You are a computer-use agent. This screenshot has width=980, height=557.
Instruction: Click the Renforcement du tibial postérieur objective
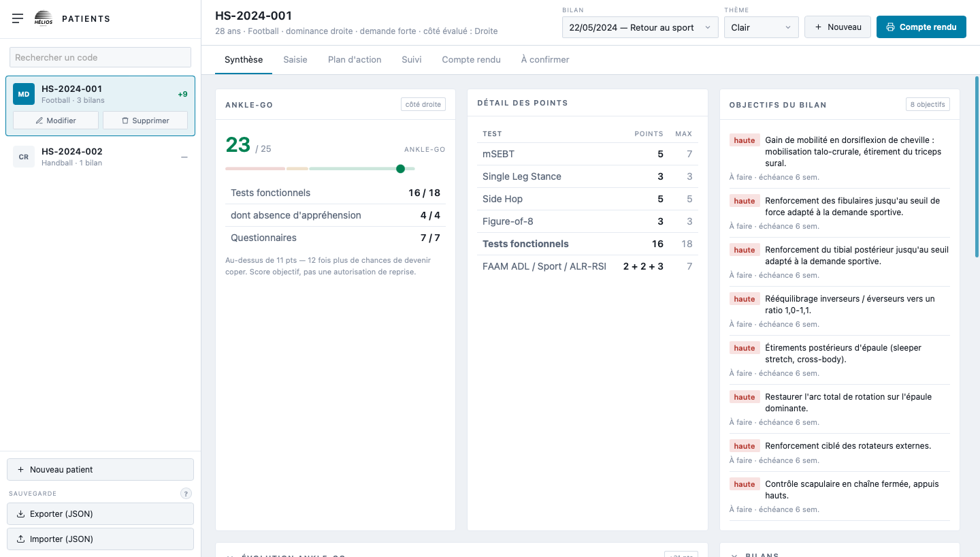839,261
